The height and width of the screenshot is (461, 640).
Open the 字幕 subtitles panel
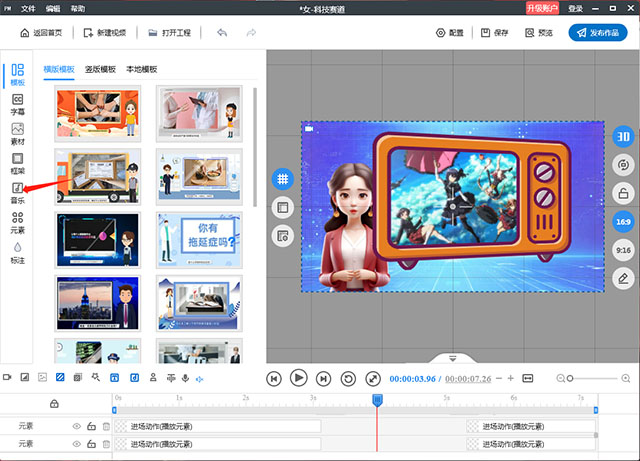coord(17,104)
